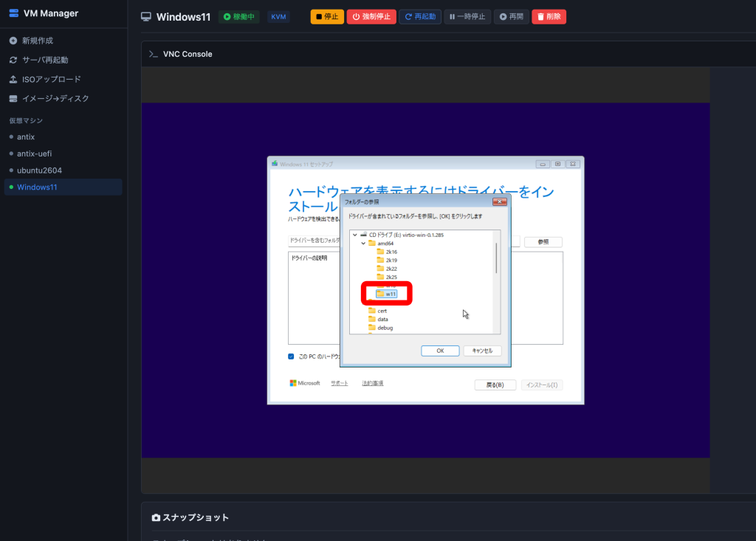Select the 2k16 folder
Screen dimensions: 756x541
tap(391, 252)
